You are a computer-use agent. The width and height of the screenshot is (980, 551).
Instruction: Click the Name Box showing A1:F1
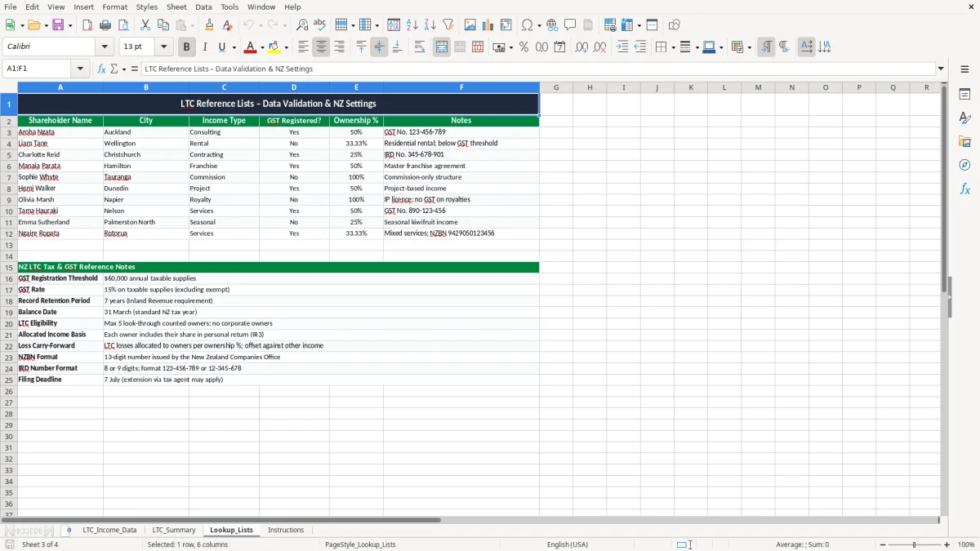click(x=38, y=69)
